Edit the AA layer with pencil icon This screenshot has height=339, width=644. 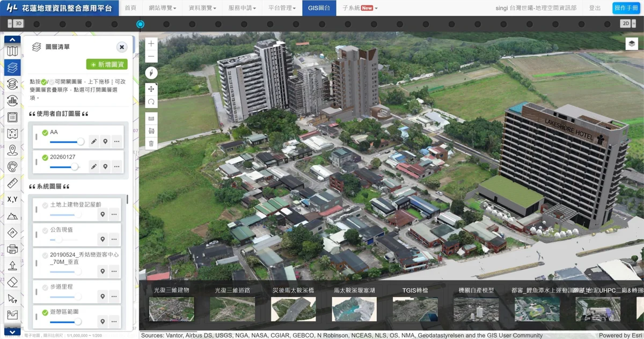(x=94, y=142)
